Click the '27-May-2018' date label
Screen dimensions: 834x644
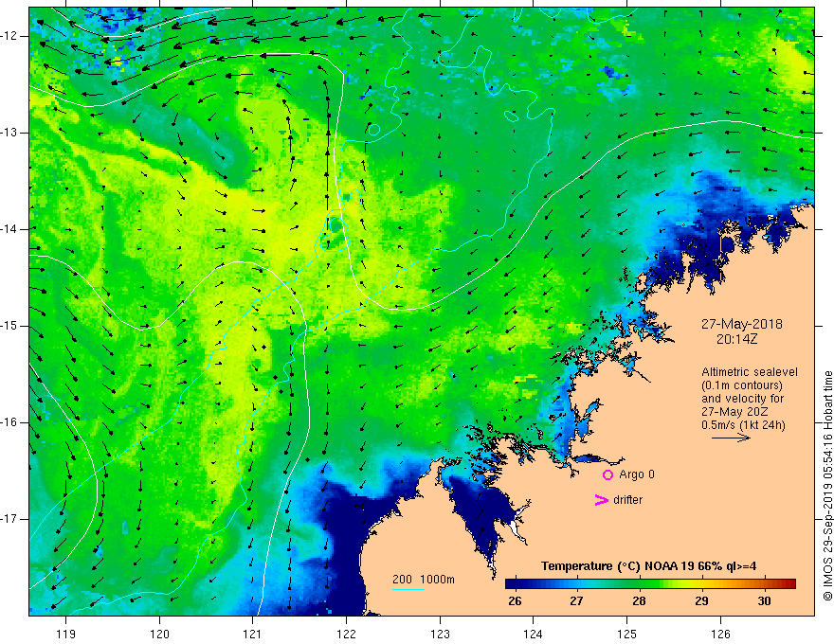pos(741,324)
